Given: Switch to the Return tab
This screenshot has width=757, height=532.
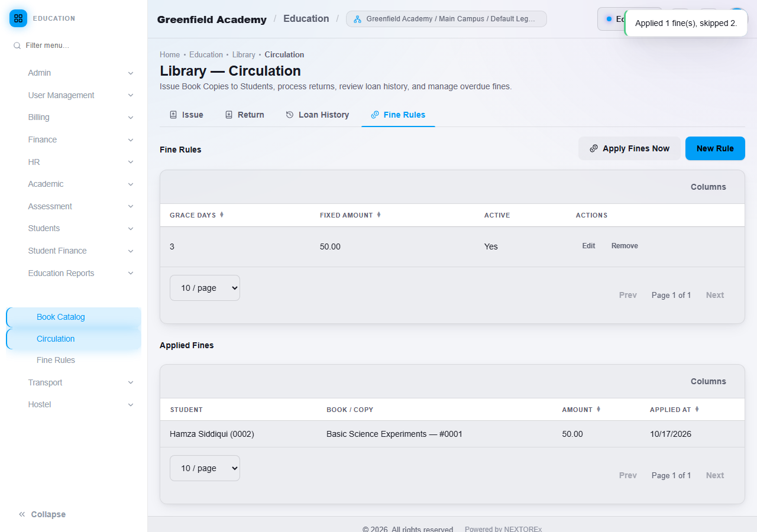Looking at the screenshot, I should pos(245,115).
